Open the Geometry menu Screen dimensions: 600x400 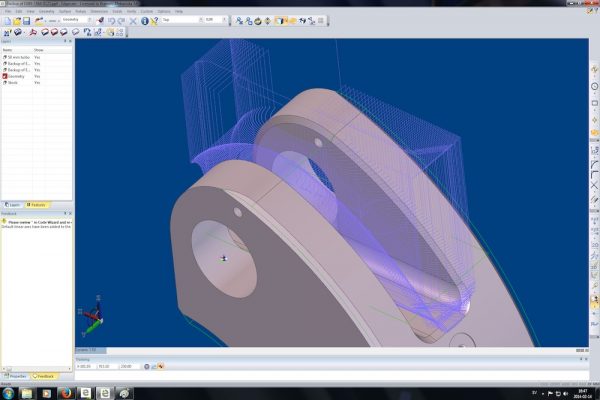46,11
